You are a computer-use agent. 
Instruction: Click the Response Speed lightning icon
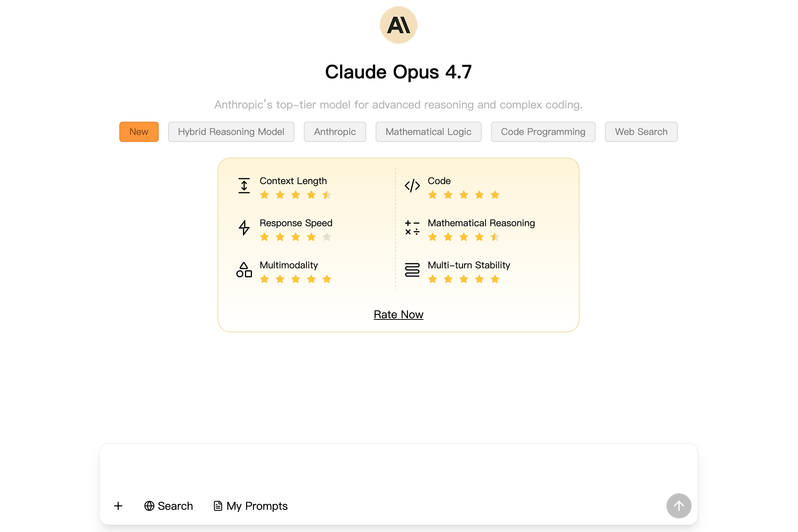pyautogui.click(x=244, y=228)
